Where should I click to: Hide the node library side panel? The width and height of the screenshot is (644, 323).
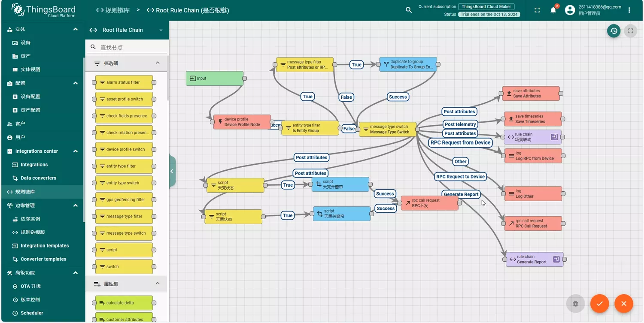point(172,171)
